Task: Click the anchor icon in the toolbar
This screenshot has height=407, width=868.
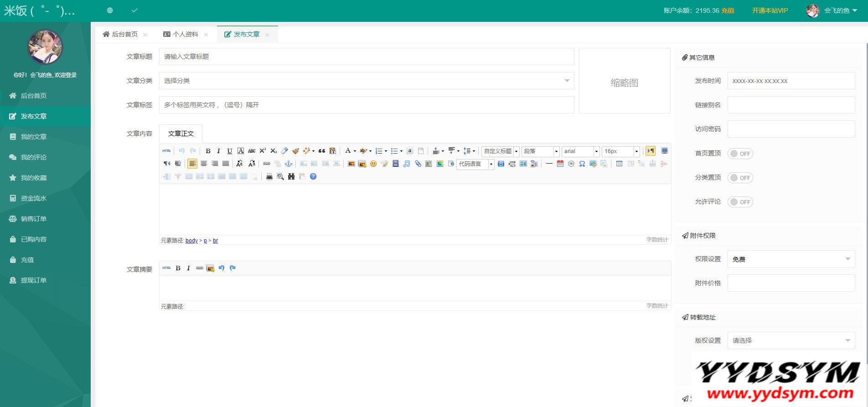Action: tap(289, 164)
